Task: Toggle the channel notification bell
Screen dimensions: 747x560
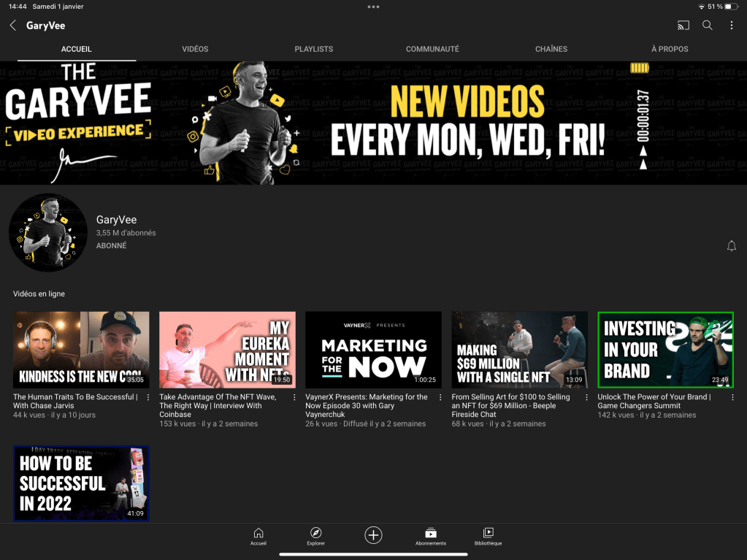Action: [x=731, y=246]
